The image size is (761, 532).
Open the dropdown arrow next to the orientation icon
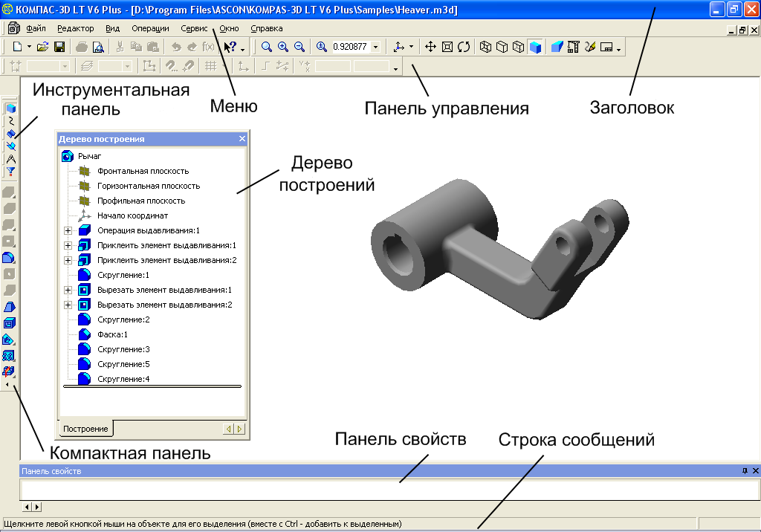point(412,47)
